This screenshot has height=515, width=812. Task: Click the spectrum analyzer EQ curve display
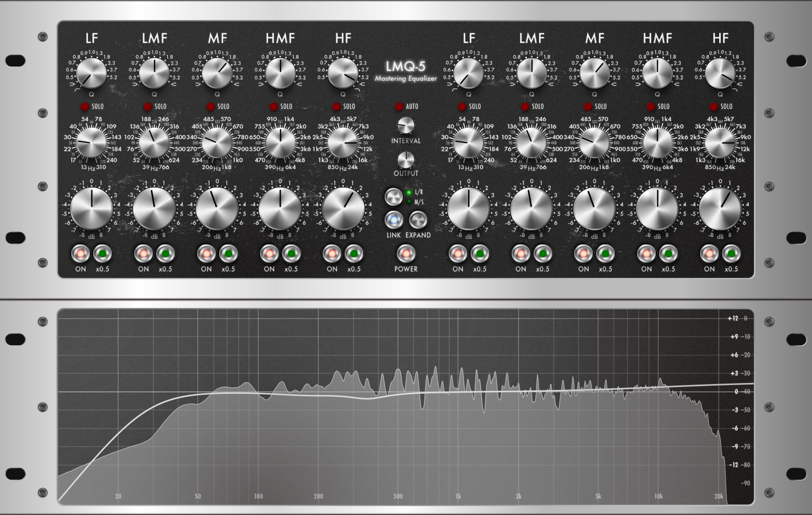coord(406,407)
